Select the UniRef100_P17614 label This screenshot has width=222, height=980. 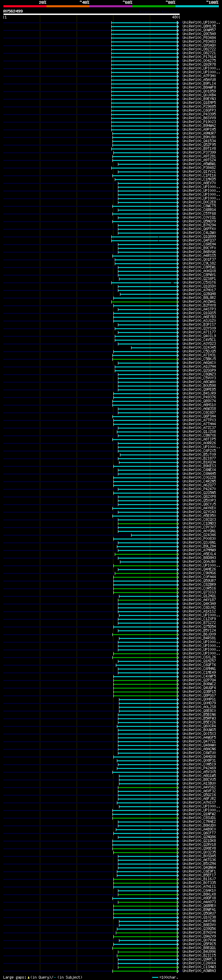point(199,57)
